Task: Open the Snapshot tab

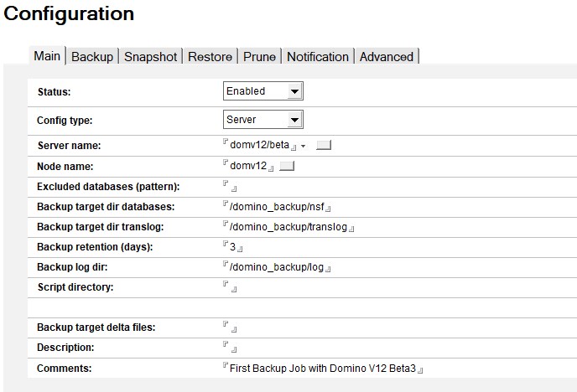Action: tap(151, 57)
